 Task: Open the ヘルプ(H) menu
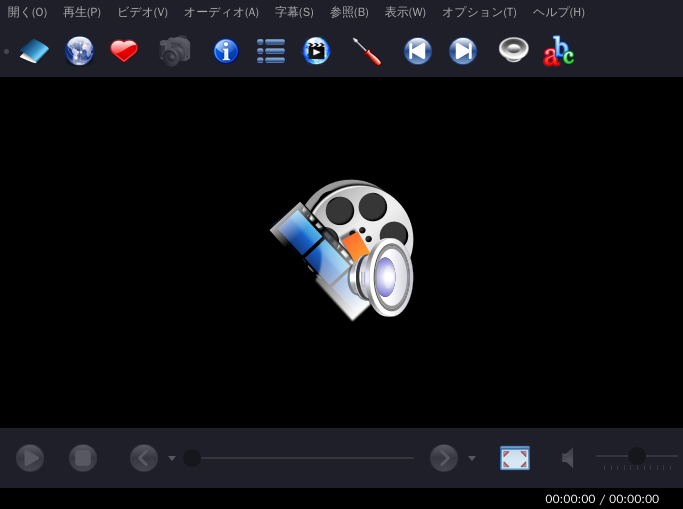pos(559,12)
